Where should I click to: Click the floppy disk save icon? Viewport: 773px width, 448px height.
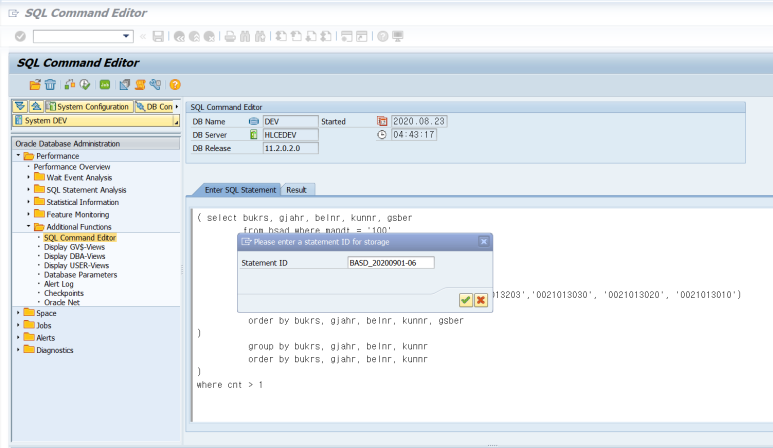pos(159,36)
